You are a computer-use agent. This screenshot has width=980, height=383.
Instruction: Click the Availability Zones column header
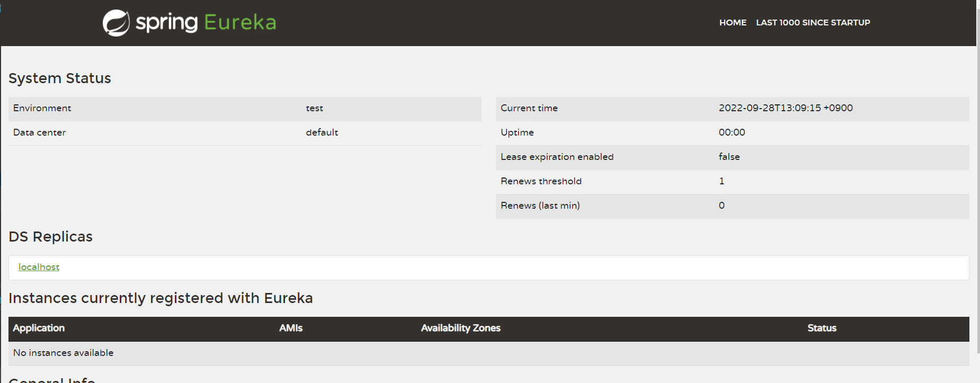tap(460, 328)
